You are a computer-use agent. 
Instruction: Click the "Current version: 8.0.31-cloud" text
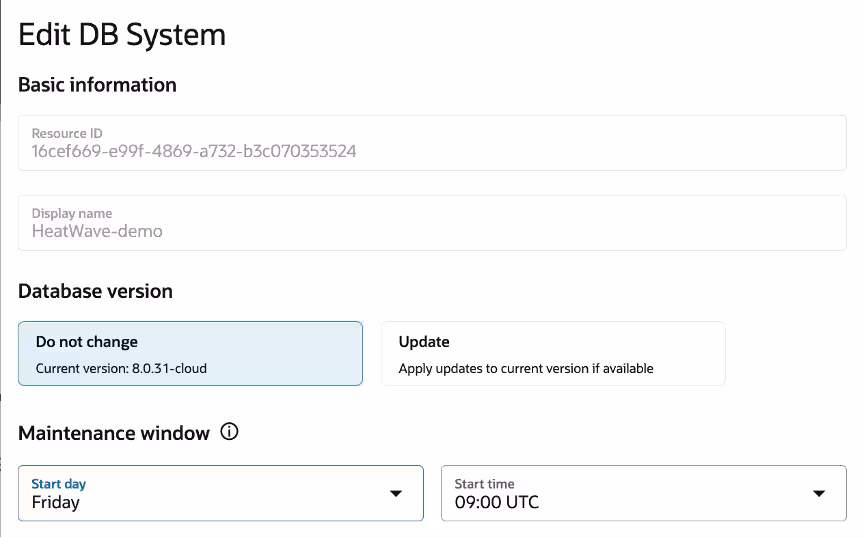pyautogui.click(x=121, y=368)
